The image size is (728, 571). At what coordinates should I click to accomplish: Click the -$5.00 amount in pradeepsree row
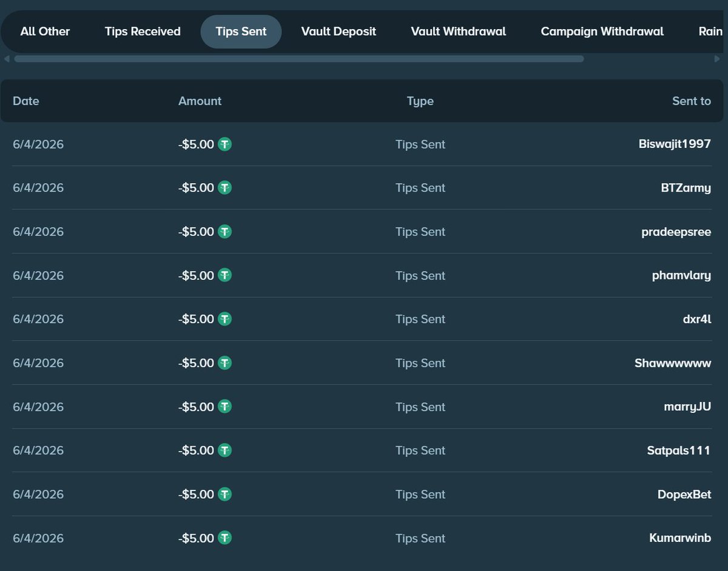(x=197, y=232)
